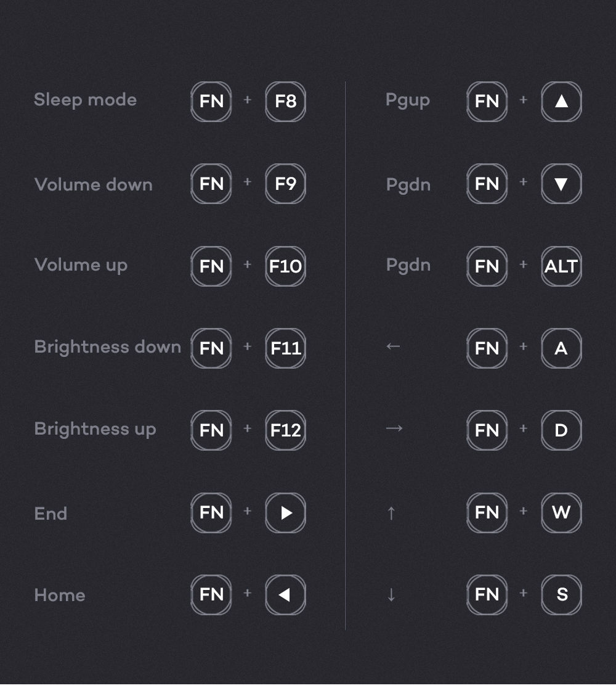
Task: Select the W key for up arrow
Action: (x=561, y=513)
